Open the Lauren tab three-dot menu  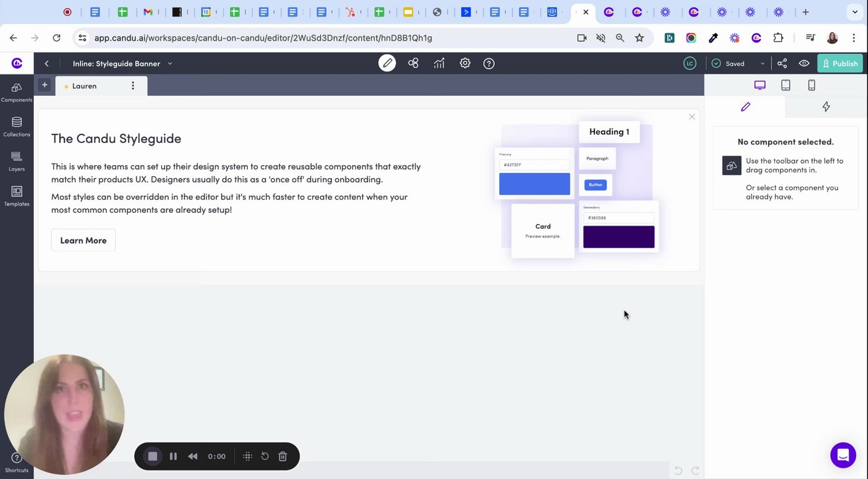[133, 86]
